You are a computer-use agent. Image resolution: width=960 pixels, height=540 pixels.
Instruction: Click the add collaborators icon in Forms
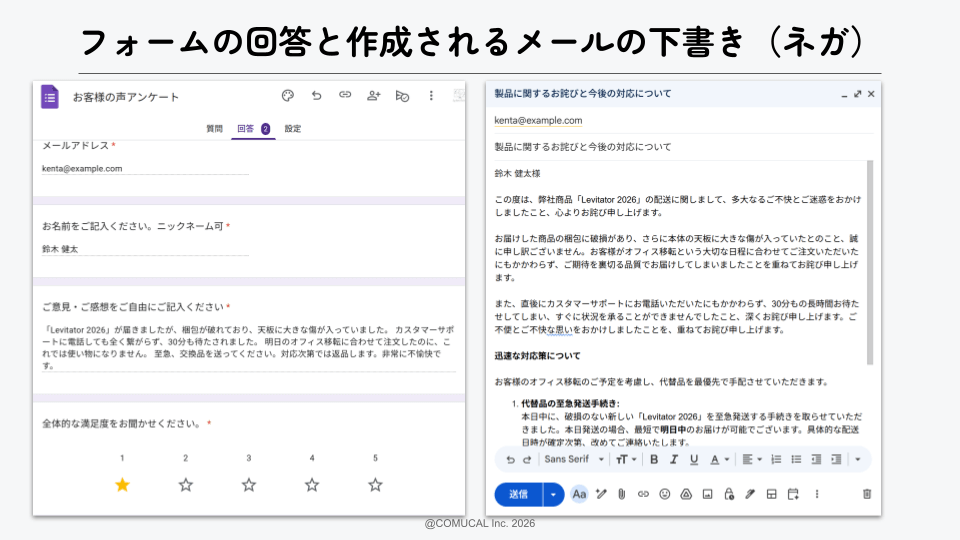374,96
